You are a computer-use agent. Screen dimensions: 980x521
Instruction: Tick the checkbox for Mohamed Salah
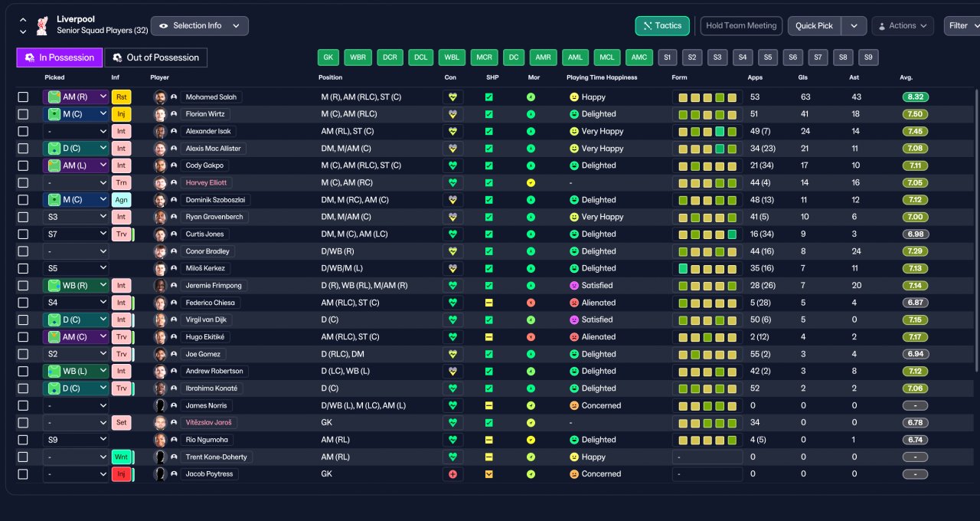pos(23,97)
